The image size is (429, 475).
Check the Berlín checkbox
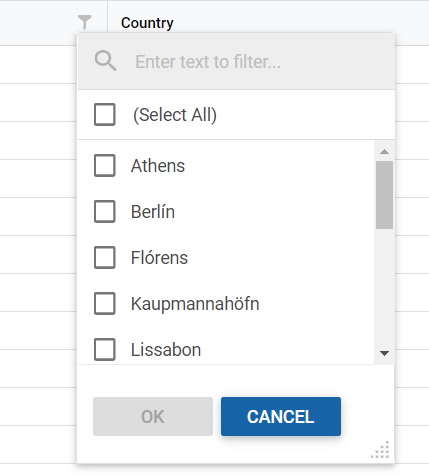click(105, 211)
